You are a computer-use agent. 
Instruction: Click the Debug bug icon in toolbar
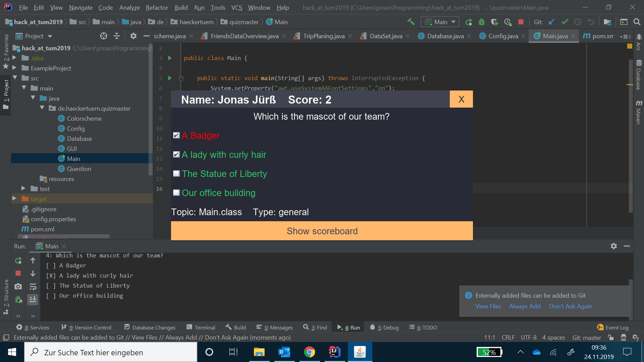click(482, 22)
